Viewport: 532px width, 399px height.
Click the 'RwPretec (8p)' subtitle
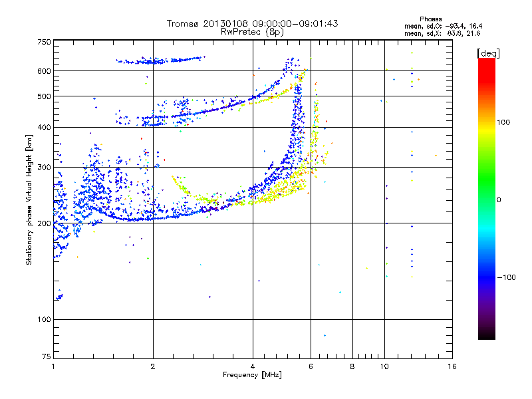coord(252,32)
